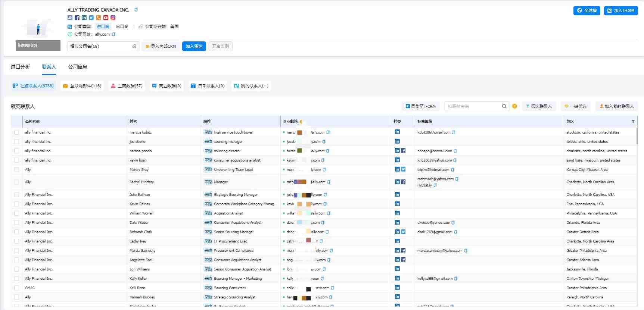Open the 商业数据(0) sub-tab
The width and height of the screenshot is (644, 310).
[167, 86]
